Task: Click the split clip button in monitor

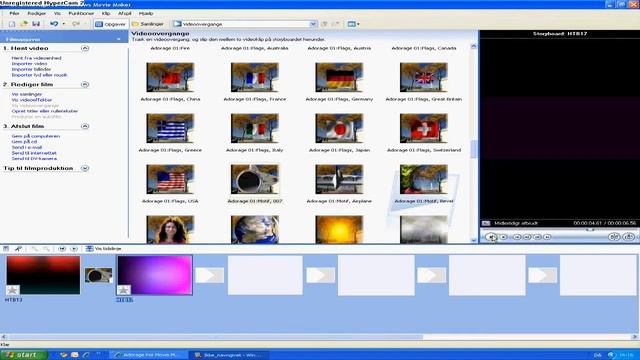Action: pos(614,237)
